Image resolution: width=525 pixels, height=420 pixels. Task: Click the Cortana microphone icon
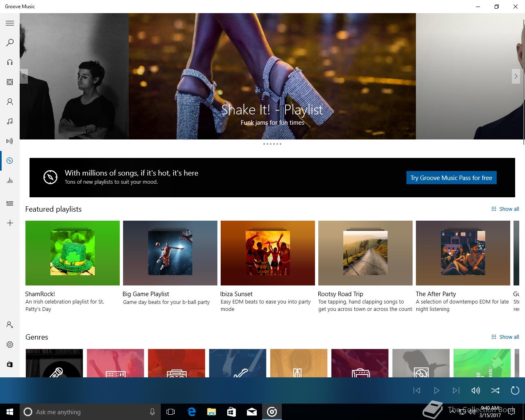[x=152, y=412]
